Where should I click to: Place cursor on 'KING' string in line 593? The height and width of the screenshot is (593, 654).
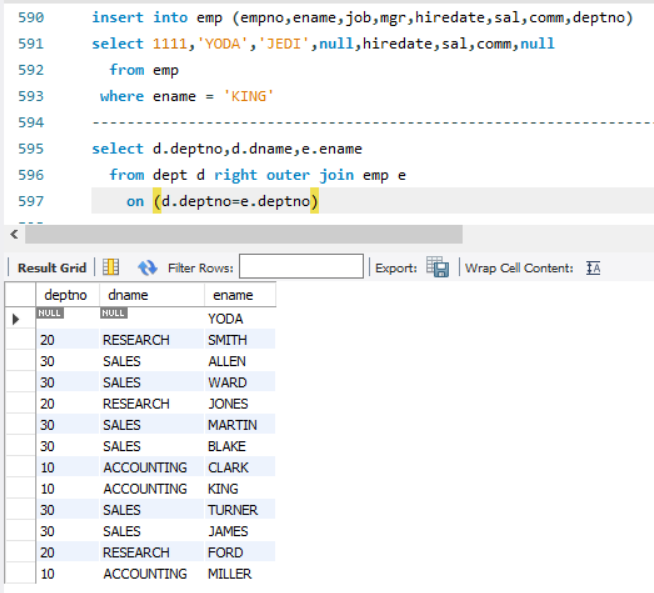tap(249, 96)
